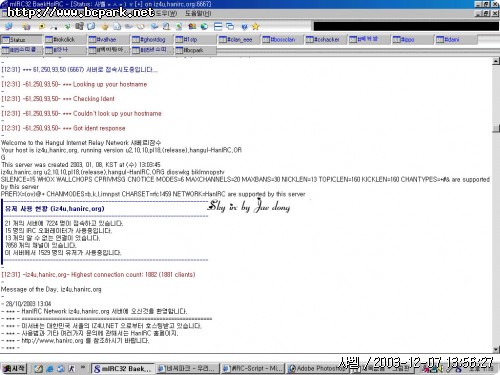This screenshot has height=375, width=500.
Task: Click the blue help shield icon
Action: coord(244,26)
